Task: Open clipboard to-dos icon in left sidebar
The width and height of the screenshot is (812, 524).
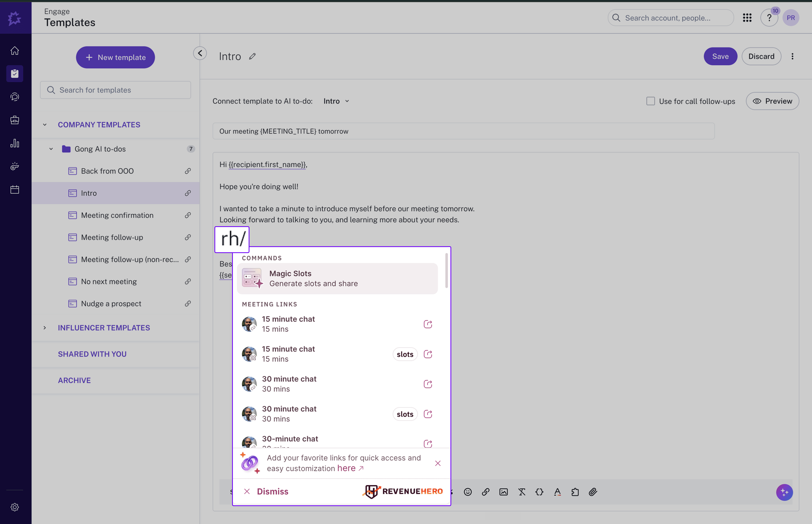Action: click(15, 73)
